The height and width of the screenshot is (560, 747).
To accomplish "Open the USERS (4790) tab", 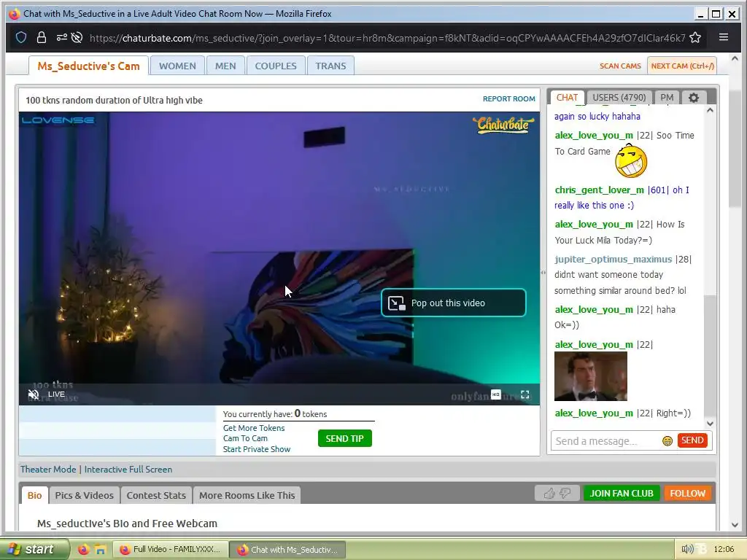I will tap(619, 98).
